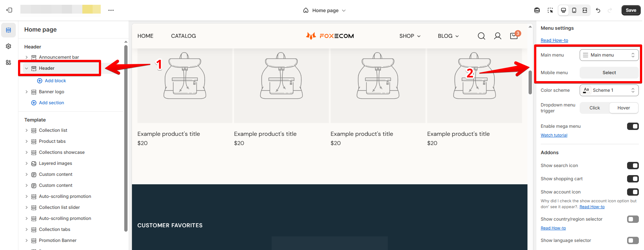Select the Product tabs section
644x250 pixels.
click(52, 141)
